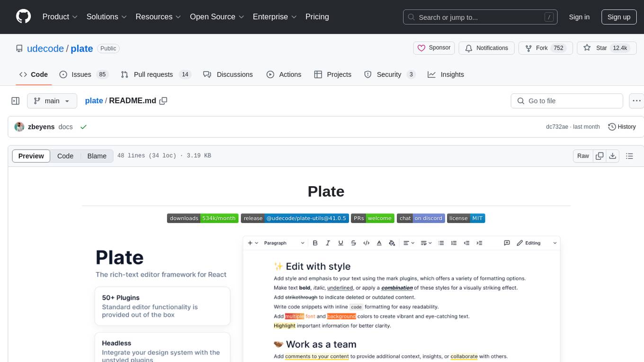This screenshot has width=644, height=362.
Task: Click the release plate-utils@41.0.5 badge
Action: (x=295, y=218)
